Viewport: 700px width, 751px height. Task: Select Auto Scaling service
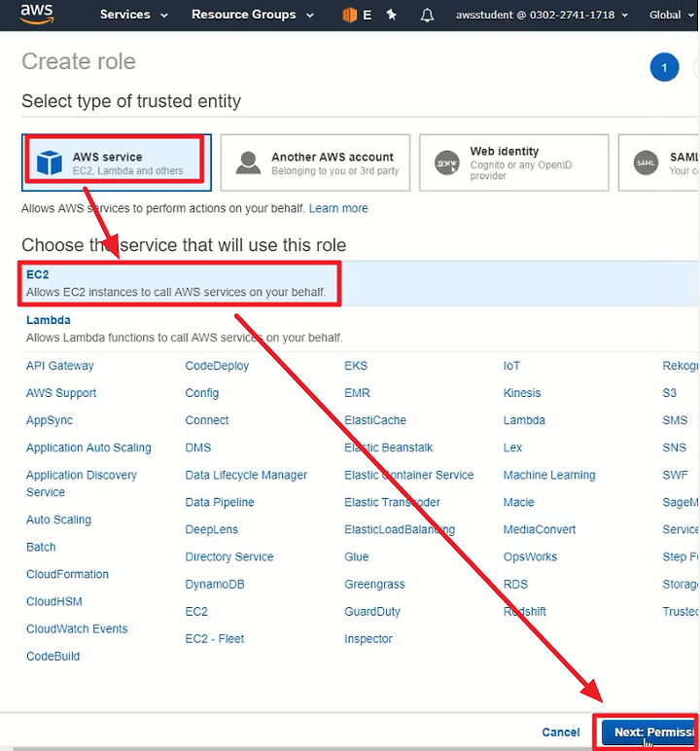click(58, 519)
